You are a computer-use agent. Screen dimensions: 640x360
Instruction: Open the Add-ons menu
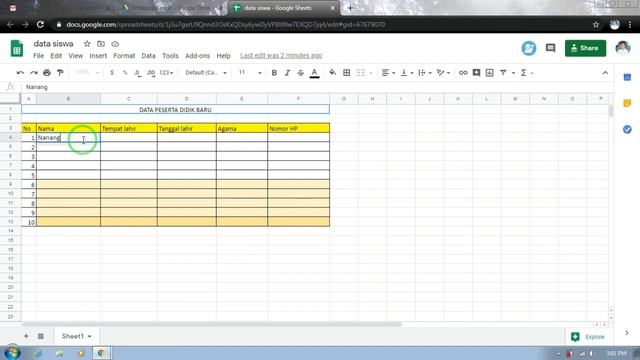coord(198,56)
